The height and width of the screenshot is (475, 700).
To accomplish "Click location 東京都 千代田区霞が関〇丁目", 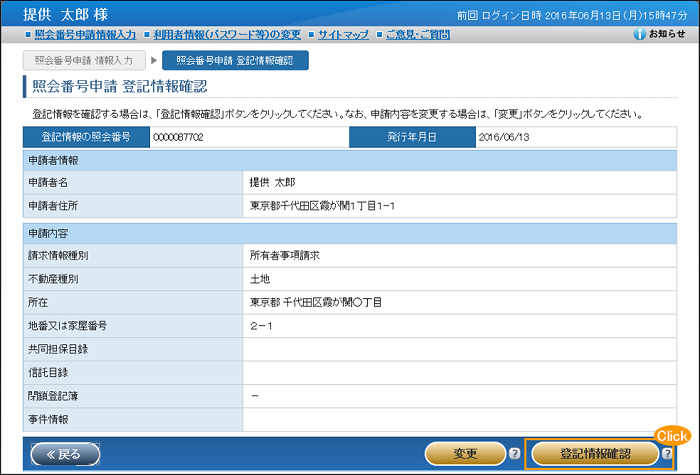I will [x=315, y=302].
